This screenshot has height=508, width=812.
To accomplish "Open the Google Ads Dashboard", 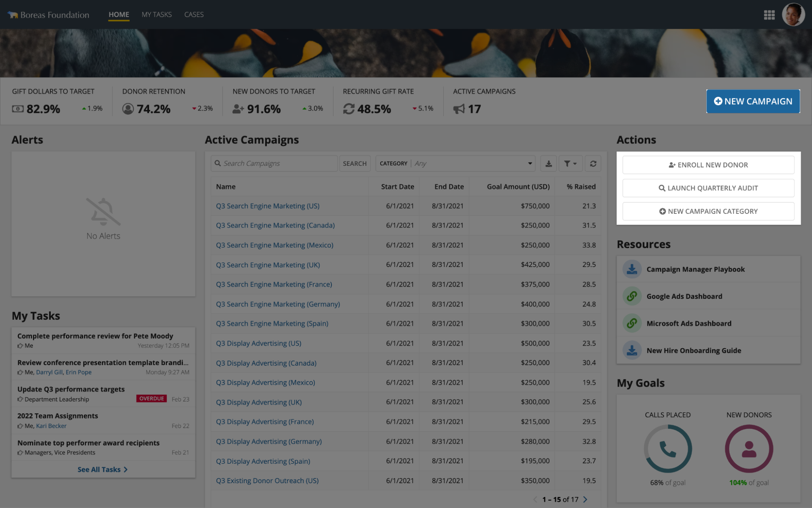I will coord(684,295).
